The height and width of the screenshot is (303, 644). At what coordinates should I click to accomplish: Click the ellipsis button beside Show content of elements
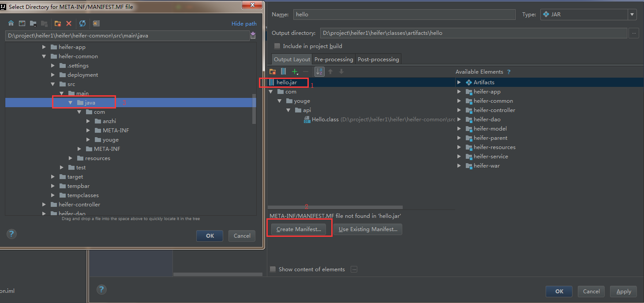[x=354, y=269]
